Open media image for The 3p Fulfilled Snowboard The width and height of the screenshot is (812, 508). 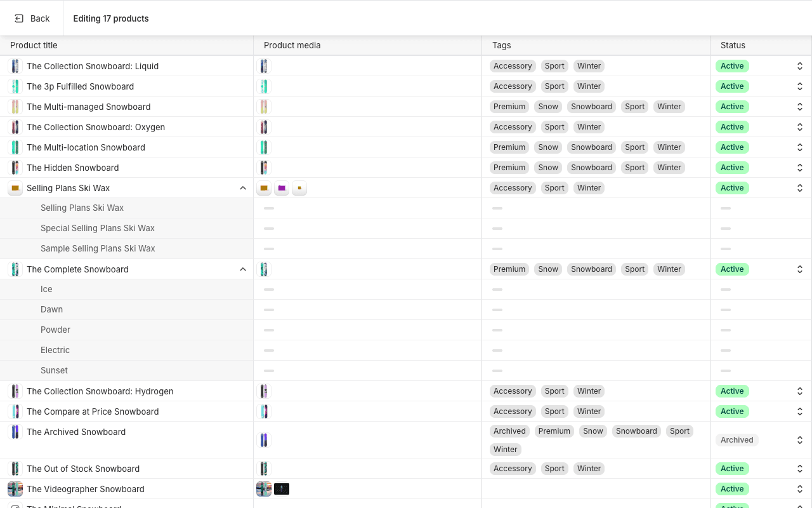pyautogui.click(x=264, y=86)
